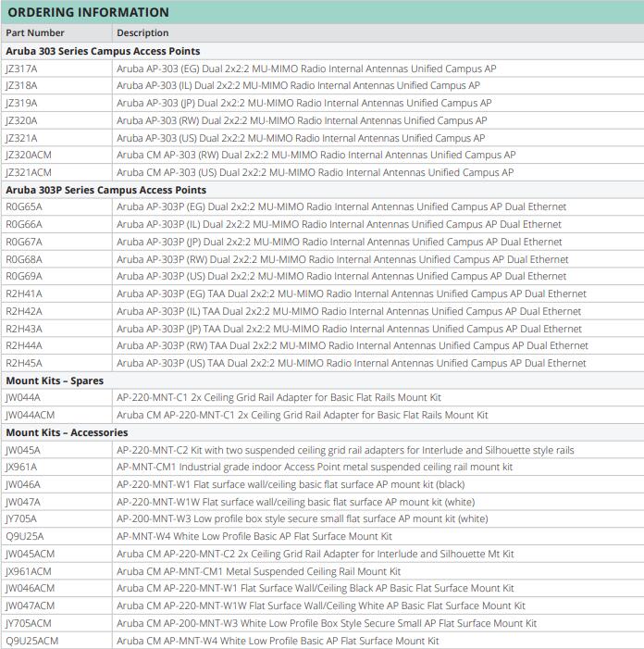This screenshot has width=644, height=649.
Task: Click the Mount Kits – Spares heading
Action: click(x=55, y=381)
